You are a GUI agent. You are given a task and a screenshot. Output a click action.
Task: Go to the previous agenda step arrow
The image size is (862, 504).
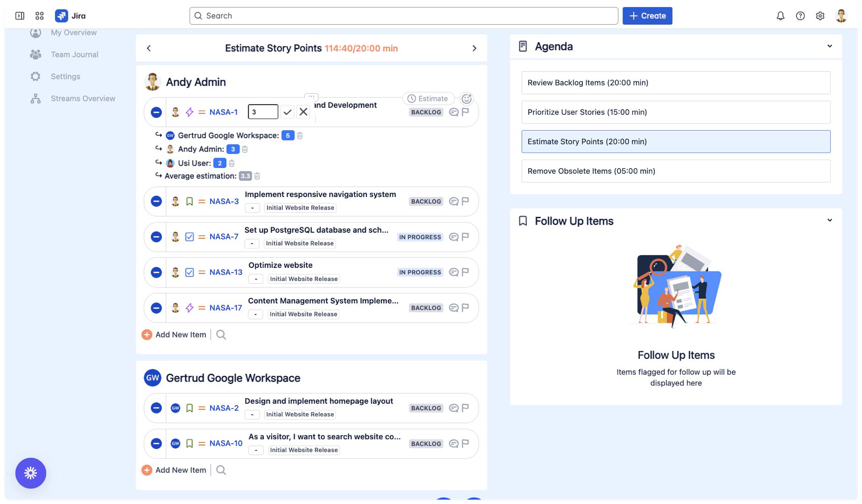(x=149, y=48)
